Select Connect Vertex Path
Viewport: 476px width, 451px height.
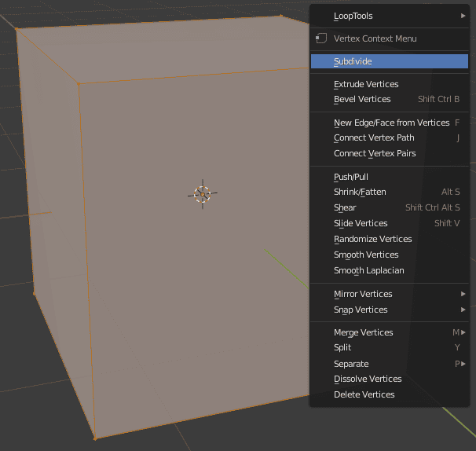pyautogui.click(x=390, y=137)
